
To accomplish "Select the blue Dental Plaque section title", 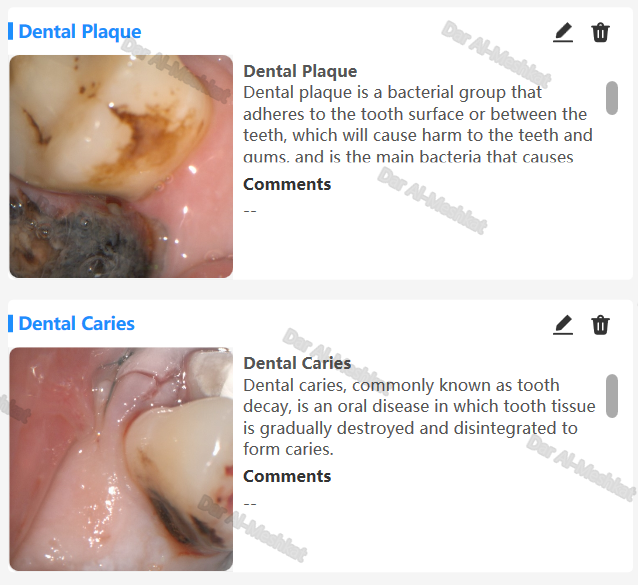I will pyautogui.click(x=80, y=32).
